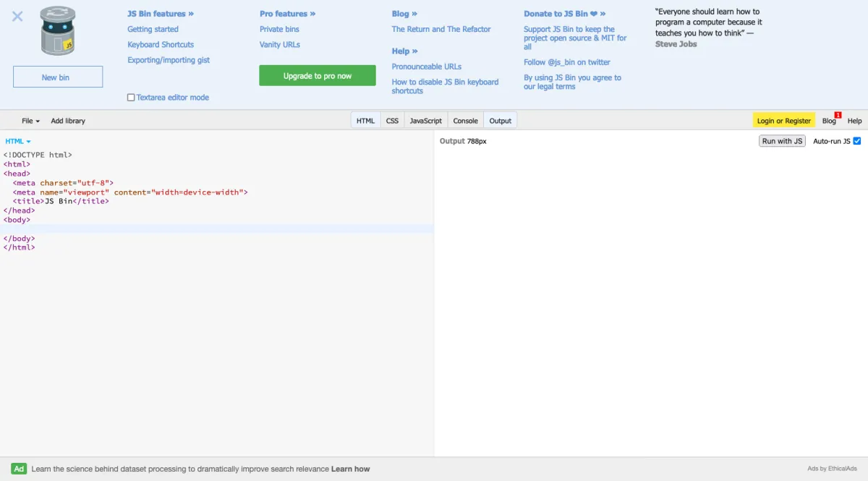Click the JS Bin features heading

point(161,14)
